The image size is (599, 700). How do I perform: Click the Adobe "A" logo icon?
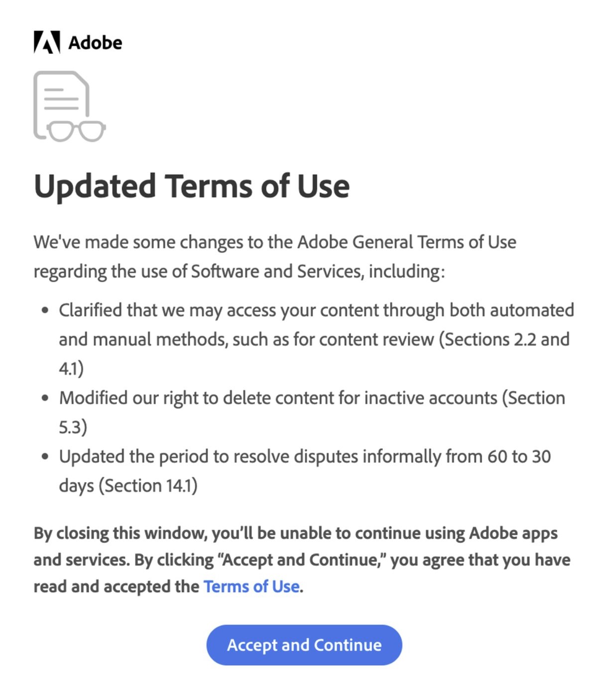coord(47,42)
